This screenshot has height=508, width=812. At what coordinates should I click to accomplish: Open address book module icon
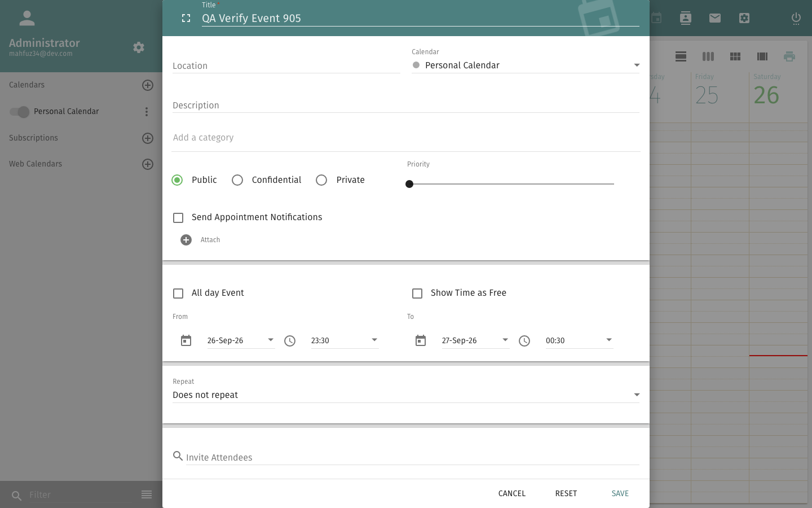686,18
